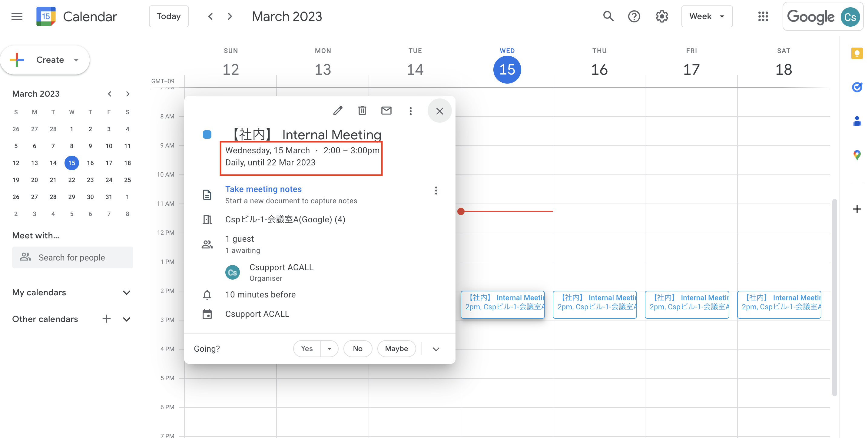Expand additional RSVP options next to Yes

[329, 348]
